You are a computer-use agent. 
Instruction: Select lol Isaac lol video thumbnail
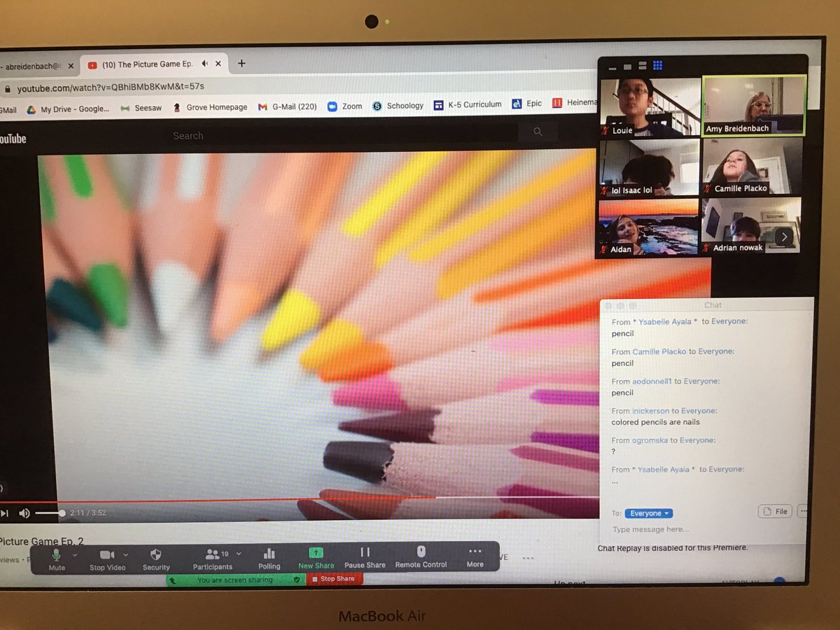[x=650, y=167]
